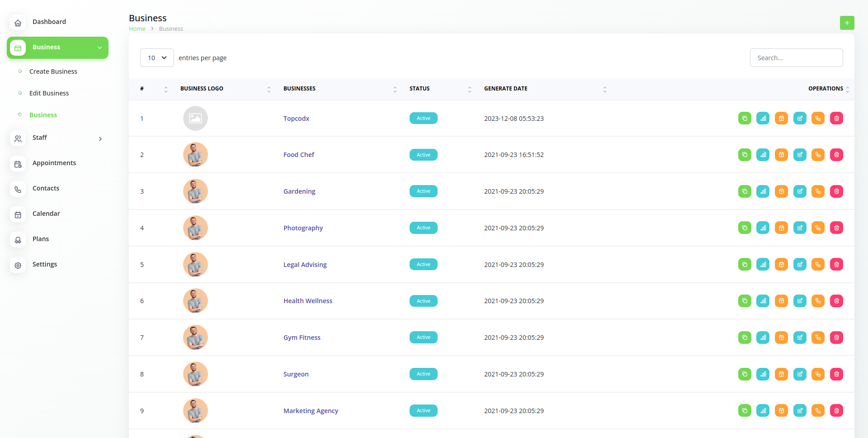Open Appointments from the sidebar
Screen dimensions: 868x438
coord(54,163)
